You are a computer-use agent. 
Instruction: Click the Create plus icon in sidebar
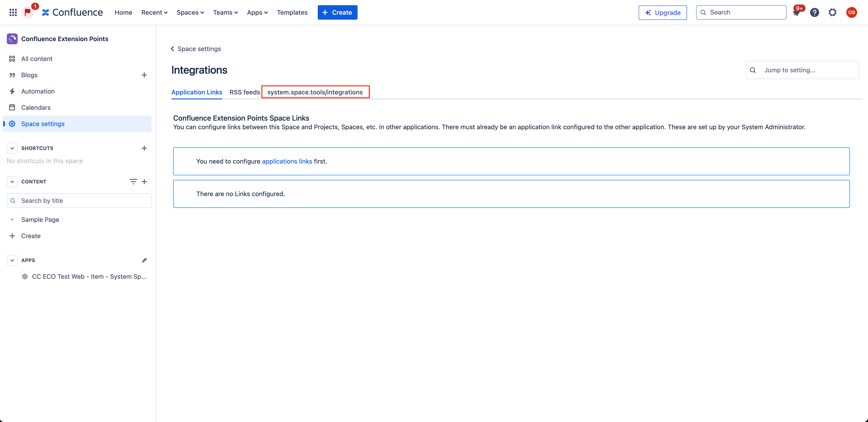(x=12, y=236)
